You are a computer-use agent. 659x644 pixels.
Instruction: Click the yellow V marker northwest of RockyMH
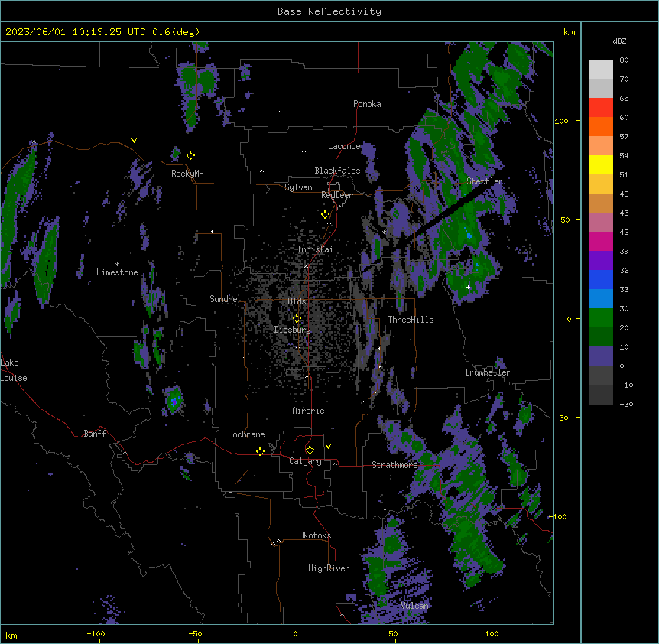pyautogui.click(x=134, y=141)
